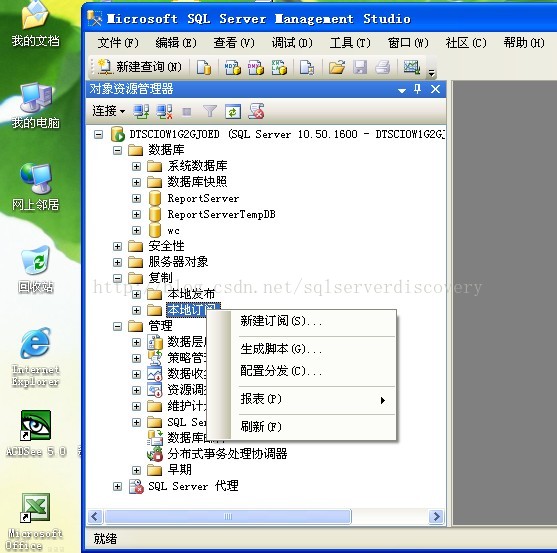Open the 窗口(W) menu

(x=408, y=43)
